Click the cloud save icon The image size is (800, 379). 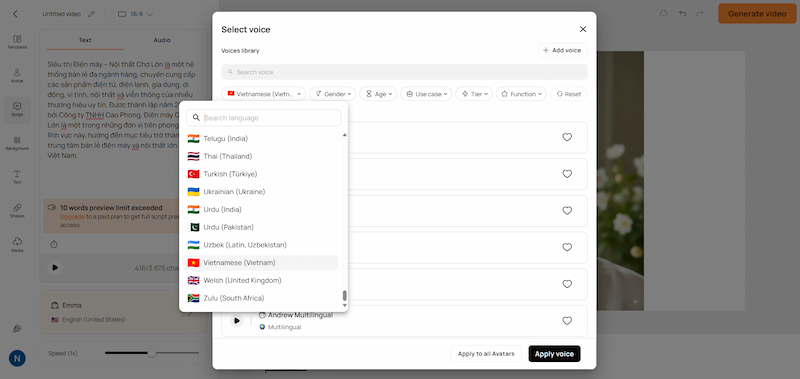(x=663, y=13)
